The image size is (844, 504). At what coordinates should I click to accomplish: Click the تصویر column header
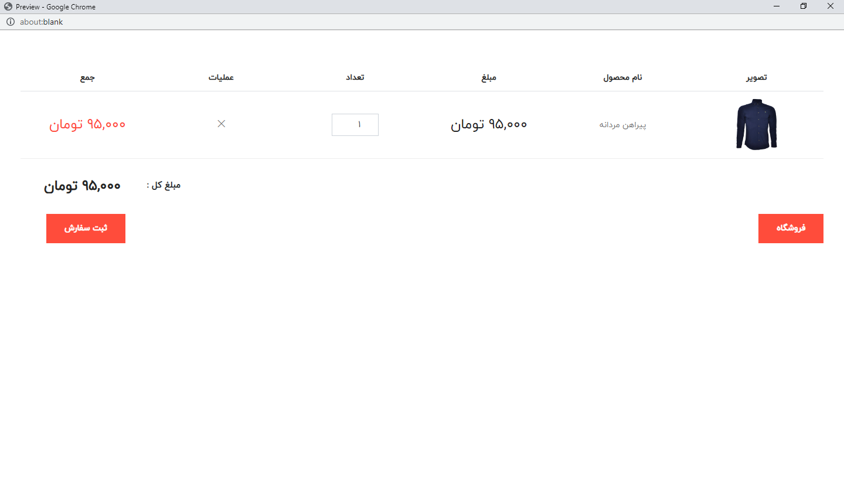[756, 77]
